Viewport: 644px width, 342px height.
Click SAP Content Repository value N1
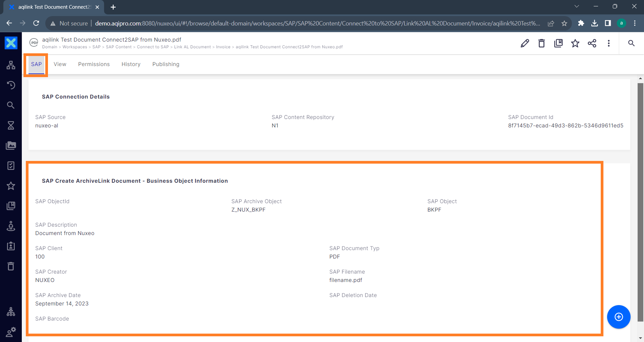(275, 126)
